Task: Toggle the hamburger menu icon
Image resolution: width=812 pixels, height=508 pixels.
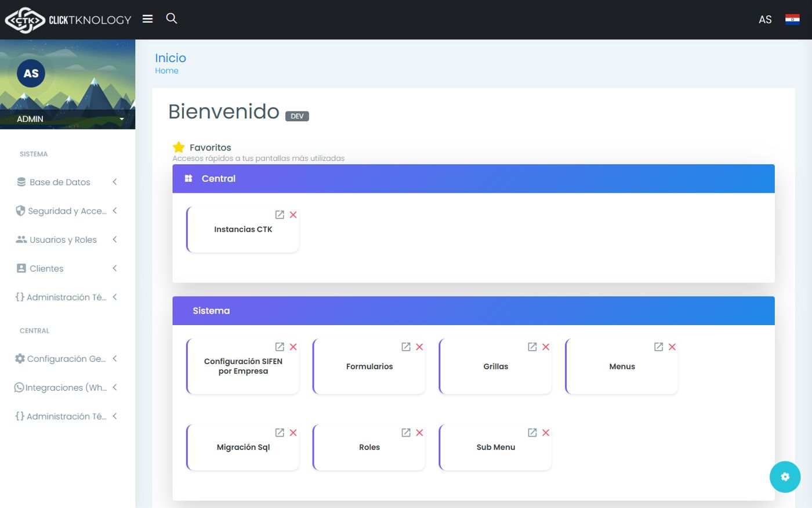Action: [148, 19]
